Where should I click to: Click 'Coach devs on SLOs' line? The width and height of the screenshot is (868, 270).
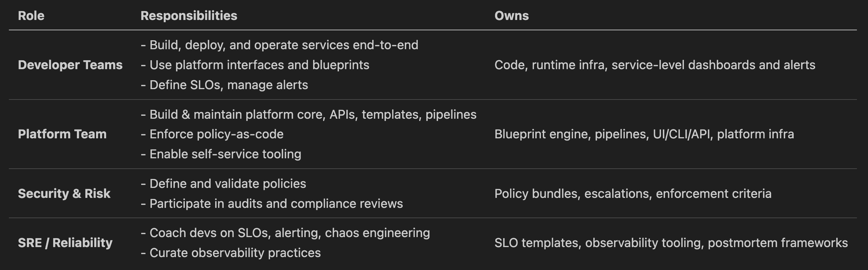click(x=289, y=233)
